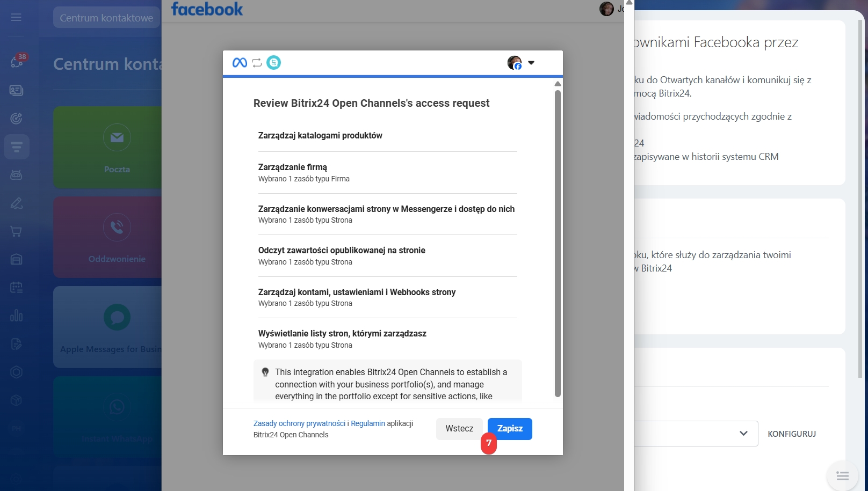Click the sync arrows icon beside the Meta logo

click(x=257, y=63)
